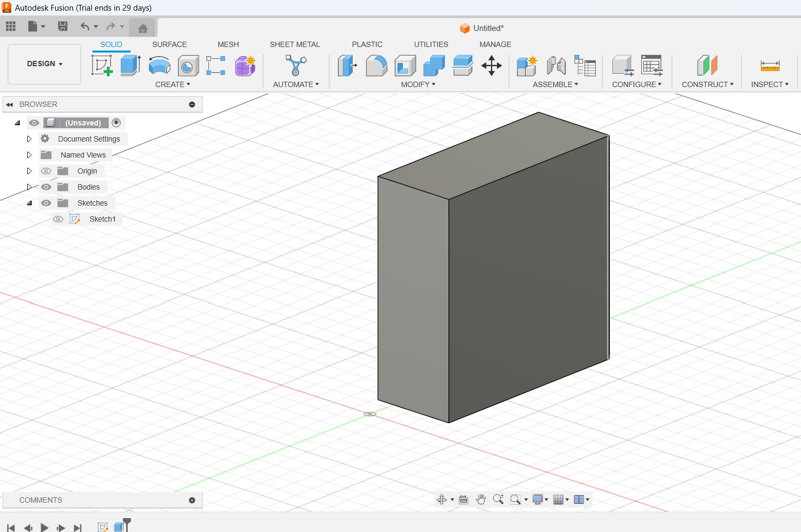
Task: Click the Save icon
Action: (x=63, y=26)
